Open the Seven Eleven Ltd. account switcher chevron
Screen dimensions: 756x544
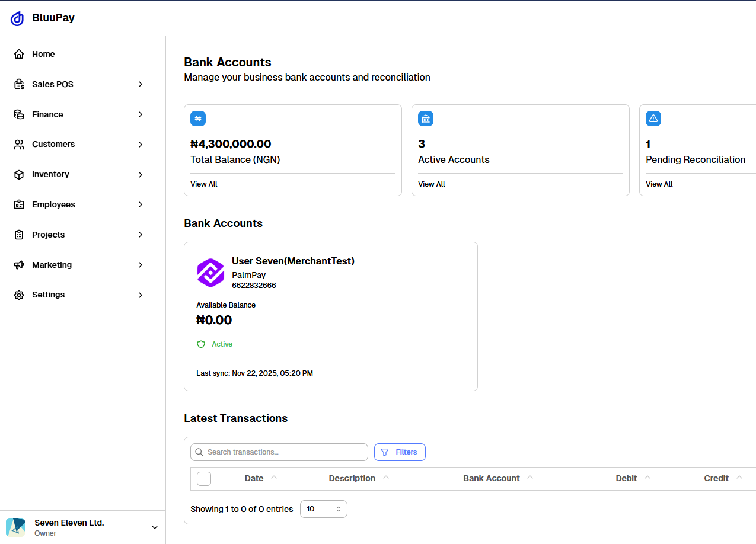coord(155,527)
